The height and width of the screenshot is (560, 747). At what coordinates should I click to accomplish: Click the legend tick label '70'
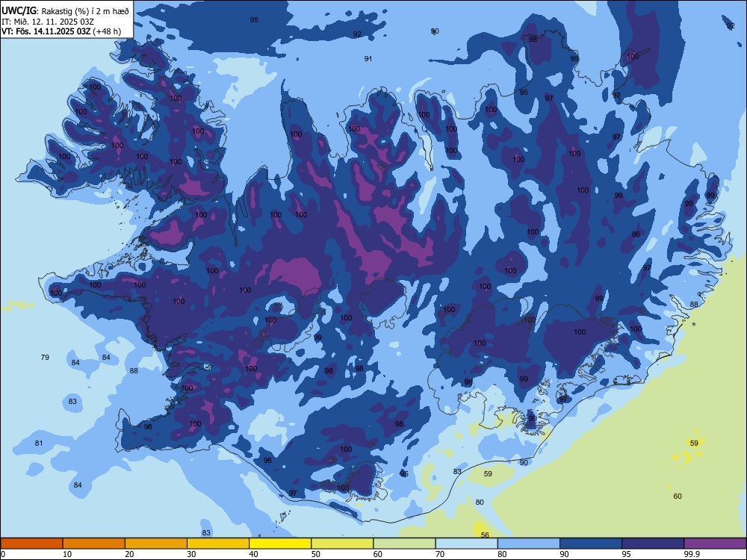click(440, 554)
